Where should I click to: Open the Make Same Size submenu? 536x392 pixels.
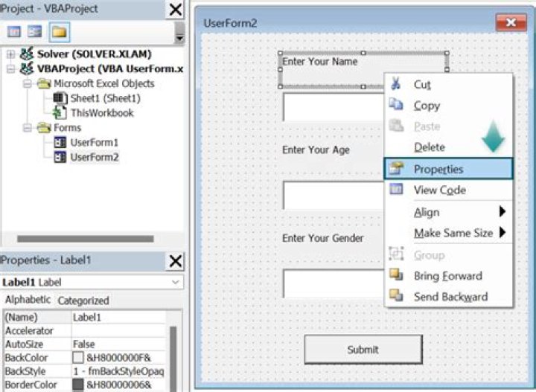pyautogui.click(x=448, y=234)
